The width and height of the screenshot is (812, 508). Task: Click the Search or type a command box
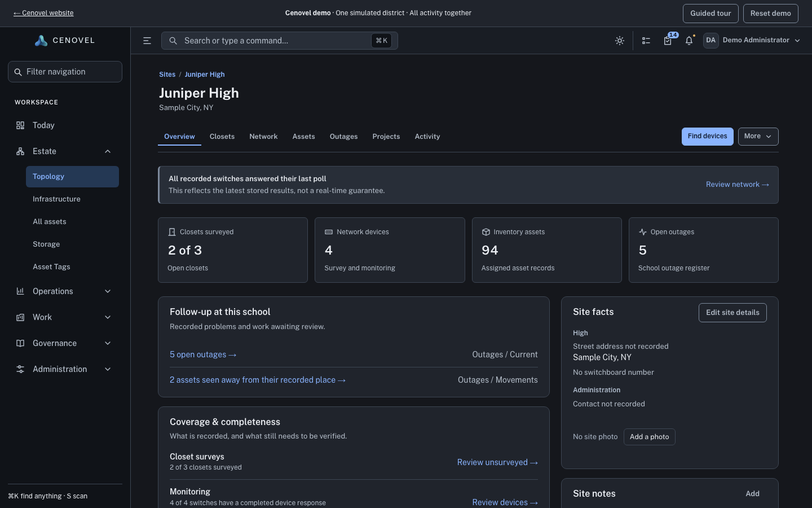coord(280,41)
